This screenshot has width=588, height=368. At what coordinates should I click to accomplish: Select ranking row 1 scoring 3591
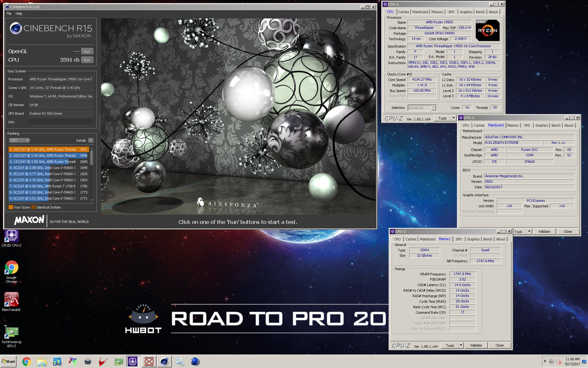click(x=49, y=149)
